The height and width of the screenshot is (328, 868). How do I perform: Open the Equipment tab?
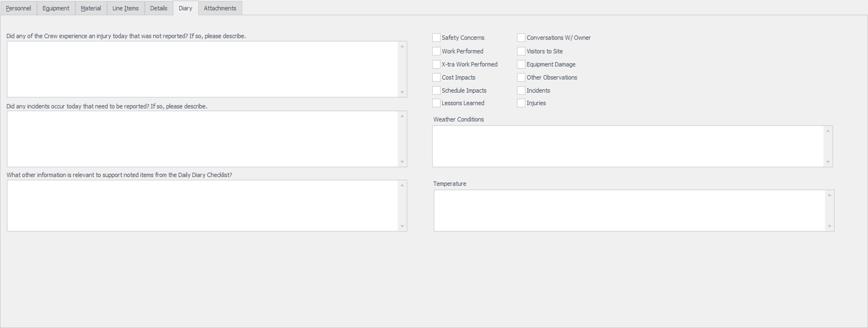56,8
